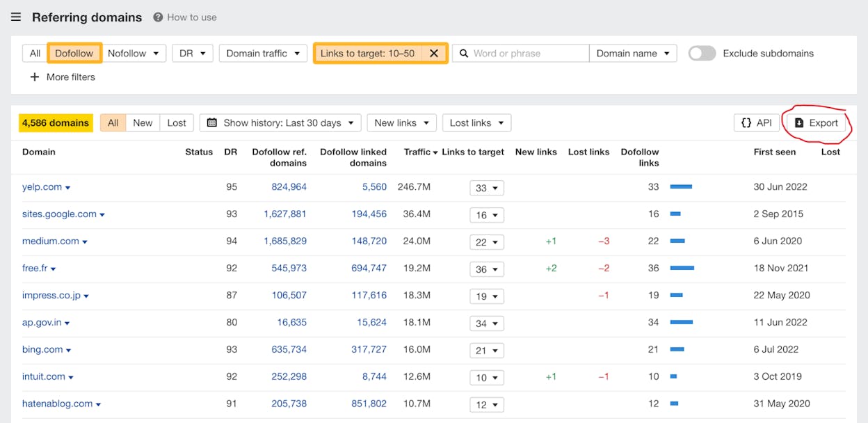This screenshot has width=868, height=423.
Task: Click free.fr new links +2
Action: tap(551, 269)
